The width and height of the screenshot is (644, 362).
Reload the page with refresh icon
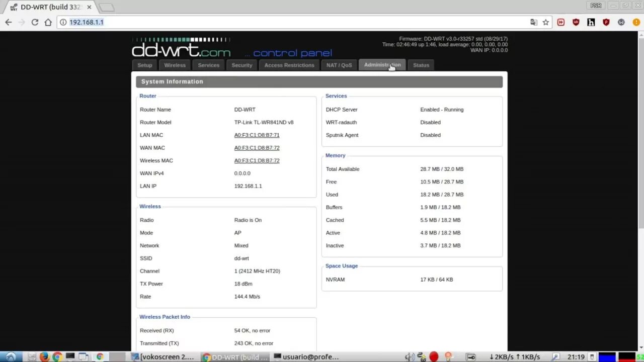(x=35, y=22)
